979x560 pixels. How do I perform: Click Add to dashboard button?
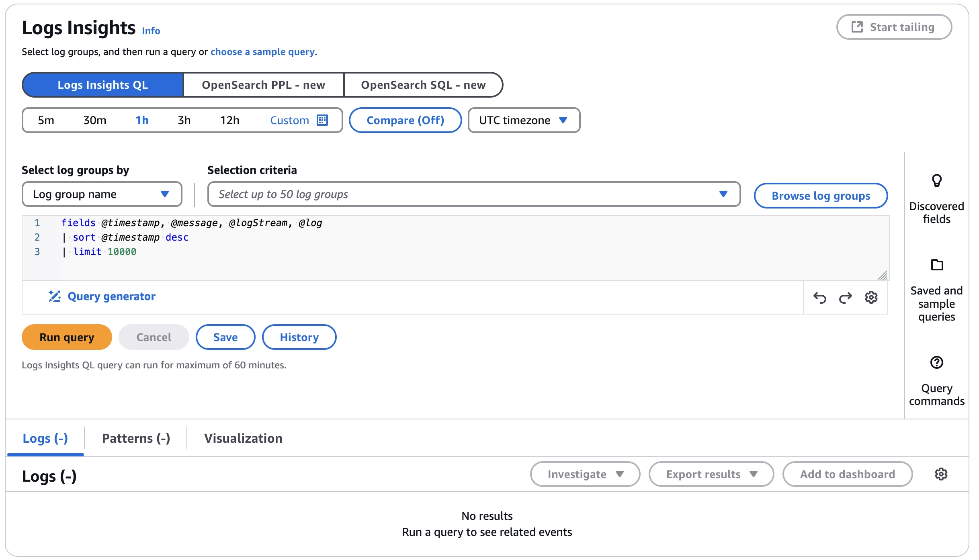click(x=847, y=474)
